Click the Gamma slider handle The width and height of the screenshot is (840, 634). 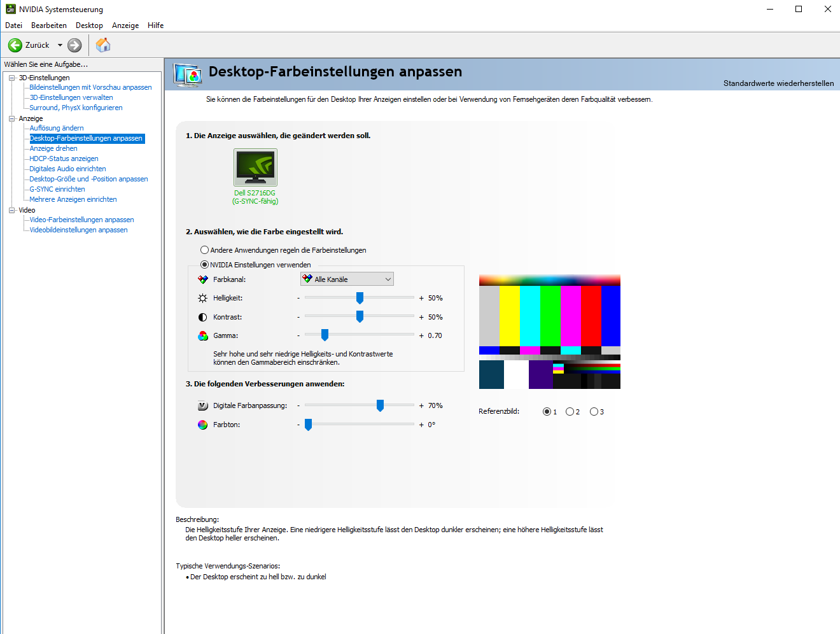[325, 335]
